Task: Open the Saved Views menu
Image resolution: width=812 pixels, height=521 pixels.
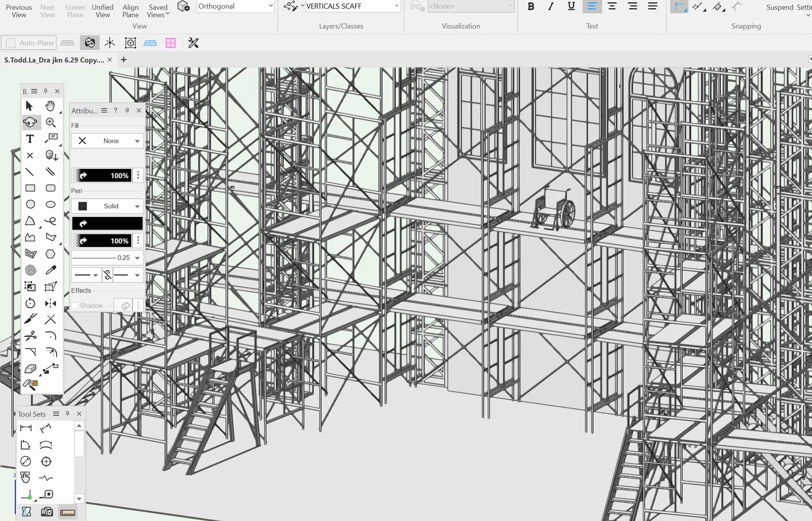Action: [158, 11]
